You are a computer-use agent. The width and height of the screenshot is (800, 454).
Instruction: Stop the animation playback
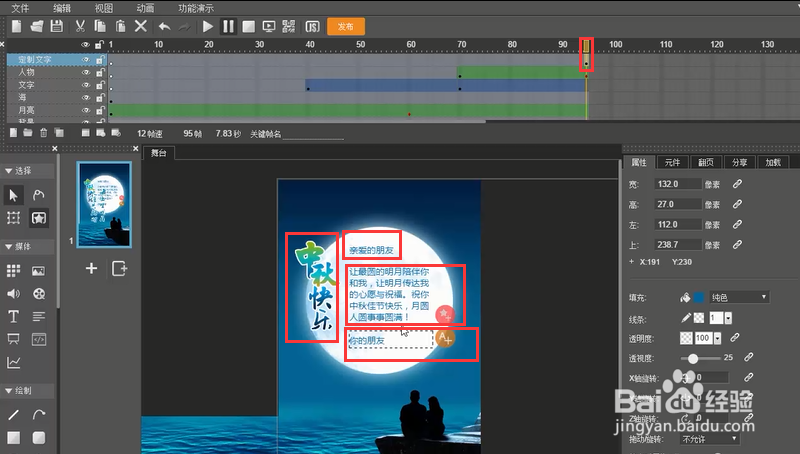pyautogui.click(x=248, y=27)
